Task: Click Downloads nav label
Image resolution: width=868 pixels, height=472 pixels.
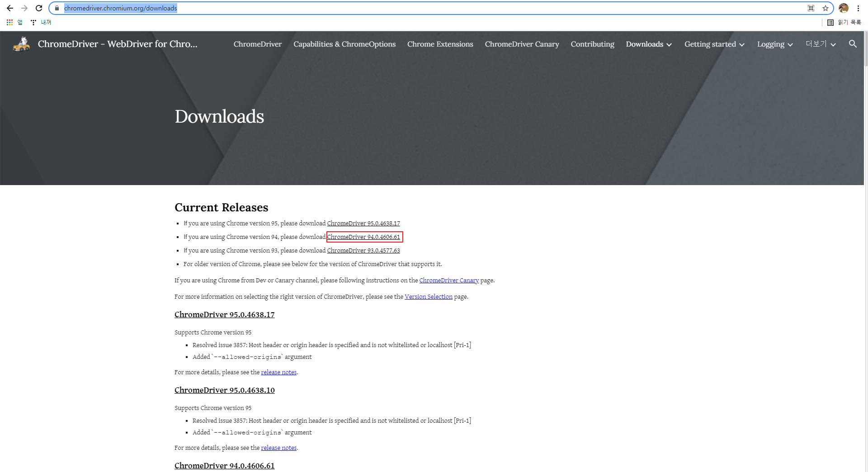Action: tap(645, 44)
